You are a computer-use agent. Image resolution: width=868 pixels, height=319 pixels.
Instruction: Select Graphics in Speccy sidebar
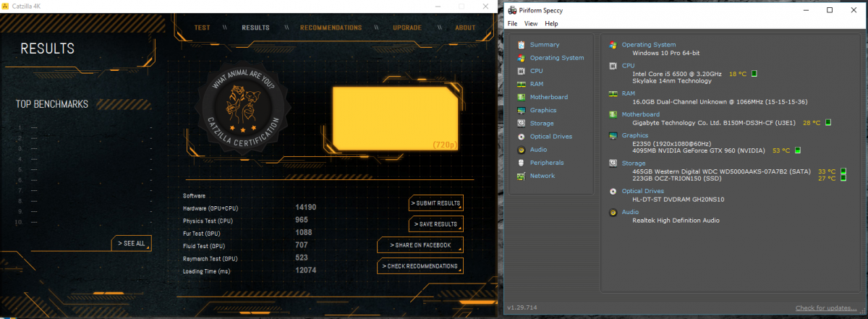(543, 110)
